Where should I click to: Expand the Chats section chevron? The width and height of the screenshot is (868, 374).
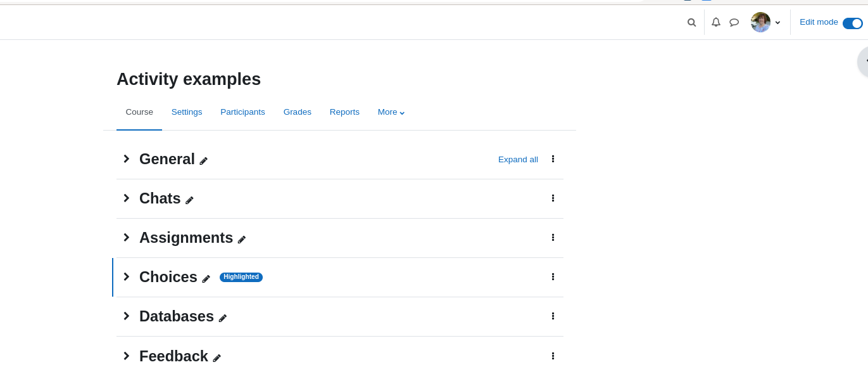[126, 198]
